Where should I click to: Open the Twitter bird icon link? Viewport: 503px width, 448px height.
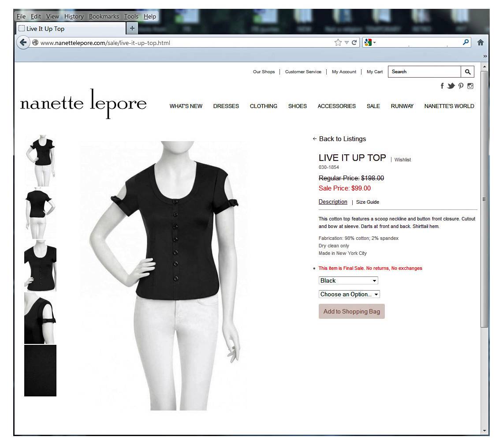pos(451,86)
